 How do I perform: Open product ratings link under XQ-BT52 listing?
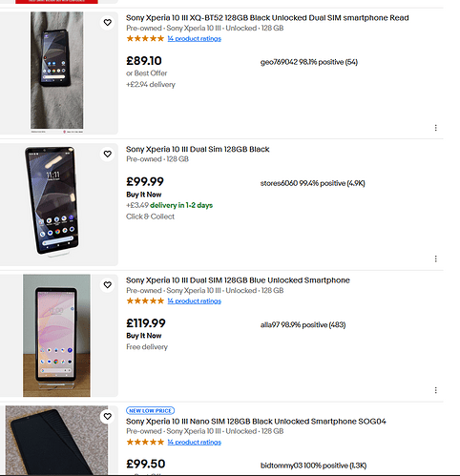[x=195, y=39]
